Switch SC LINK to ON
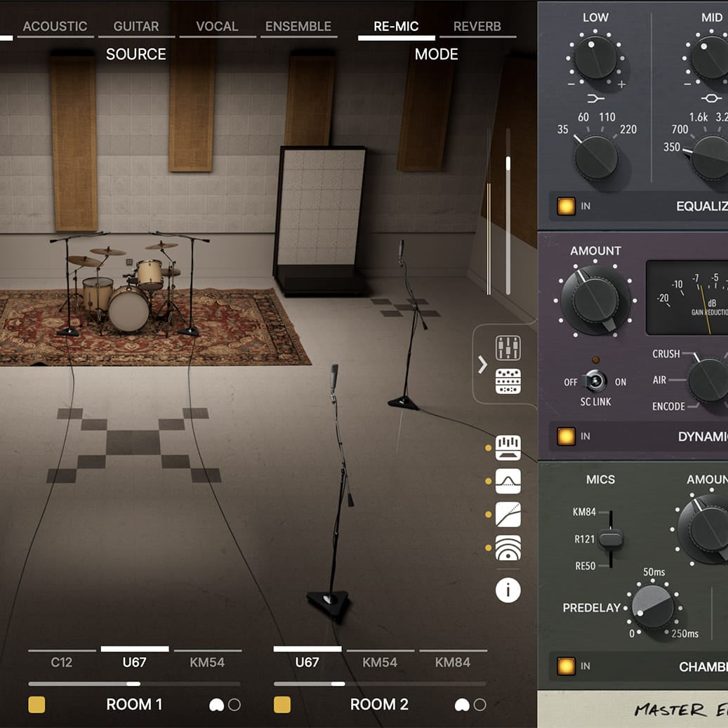Viewport: 728px width, 728px height. click(x=600, y=383)
